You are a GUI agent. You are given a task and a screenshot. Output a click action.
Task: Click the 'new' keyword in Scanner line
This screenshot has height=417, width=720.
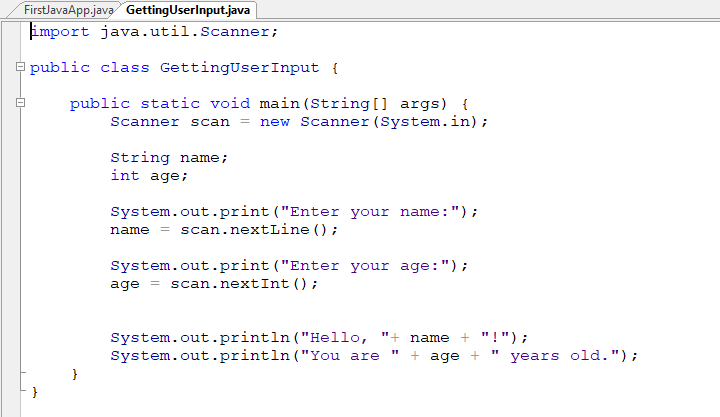275,122
